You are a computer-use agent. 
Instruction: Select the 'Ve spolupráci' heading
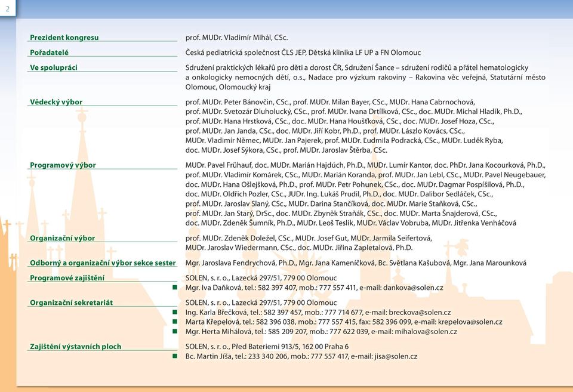[54, 67]
